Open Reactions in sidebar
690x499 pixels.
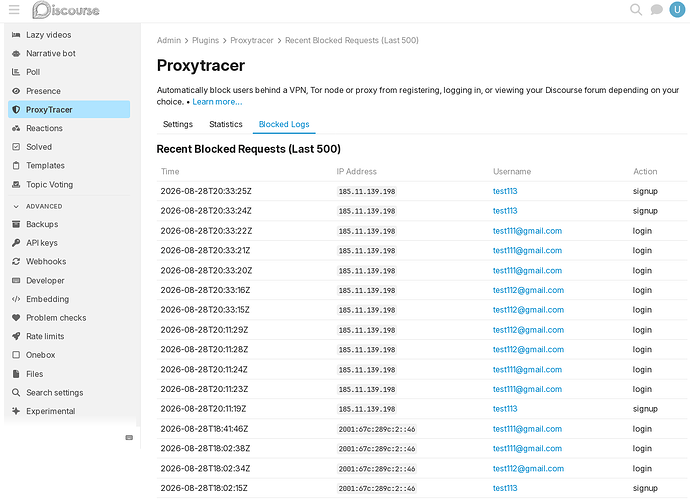coord(44,128)
